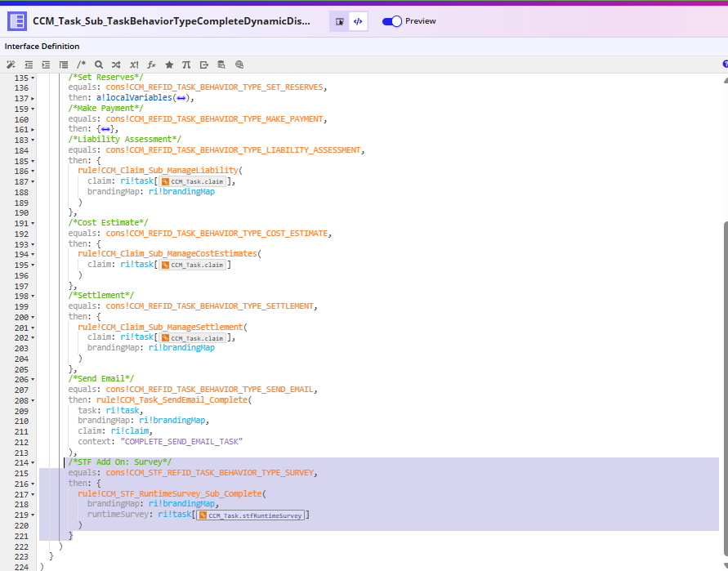Click the pi symbol toolbar icon

coord(186,65)
